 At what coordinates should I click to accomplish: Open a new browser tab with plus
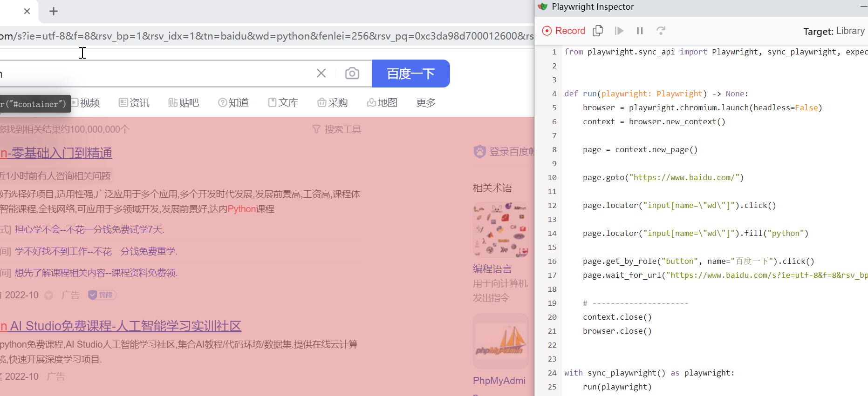pyautogui.click(x=54, y=11)
